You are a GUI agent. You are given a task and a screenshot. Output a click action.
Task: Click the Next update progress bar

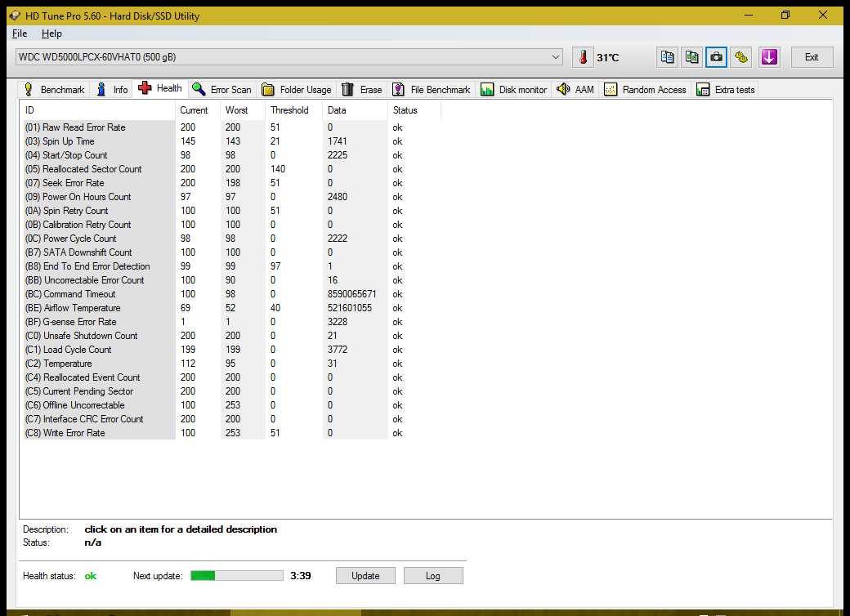pos(237,575)
